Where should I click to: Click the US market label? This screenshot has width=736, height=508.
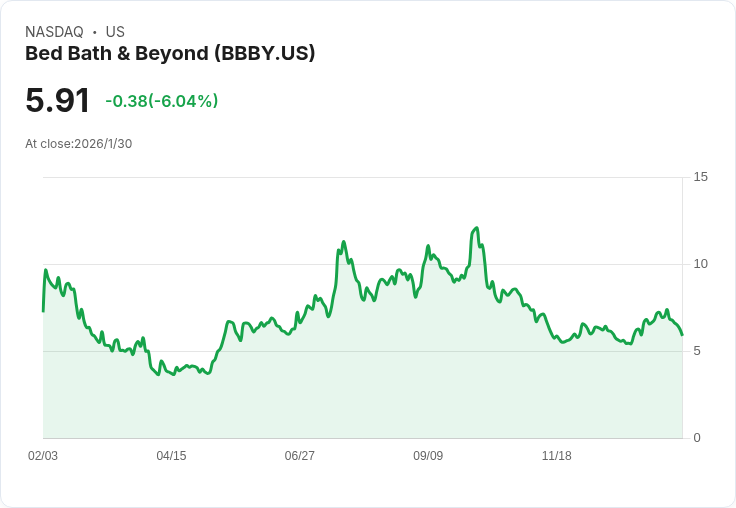(x=115, y=32)
